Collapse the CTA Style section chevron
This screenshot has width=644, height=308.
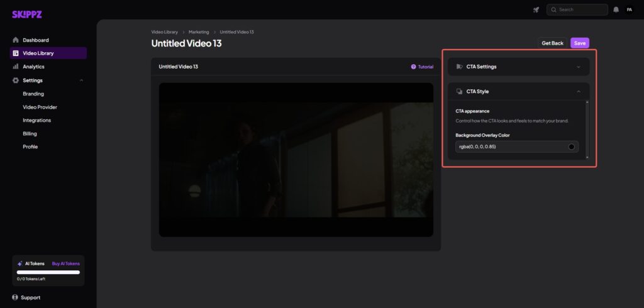click(578, 92)
